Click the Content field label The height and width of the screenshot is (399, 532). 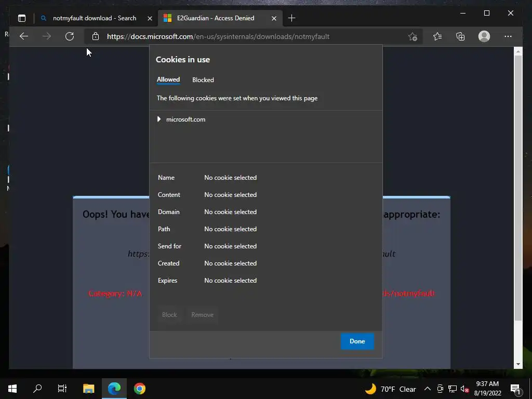(x=169, y=195)
